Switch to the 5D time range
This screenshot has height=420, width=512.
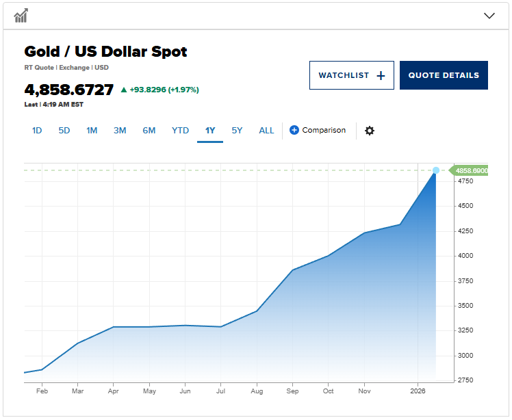tap(64, 131)
